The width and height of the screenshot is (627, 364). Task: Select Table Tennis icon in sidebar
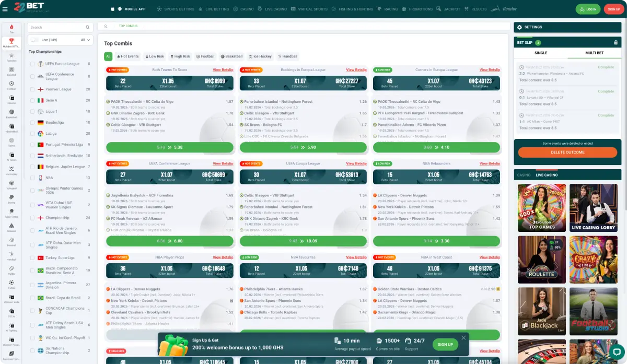[x=11, y=212]
